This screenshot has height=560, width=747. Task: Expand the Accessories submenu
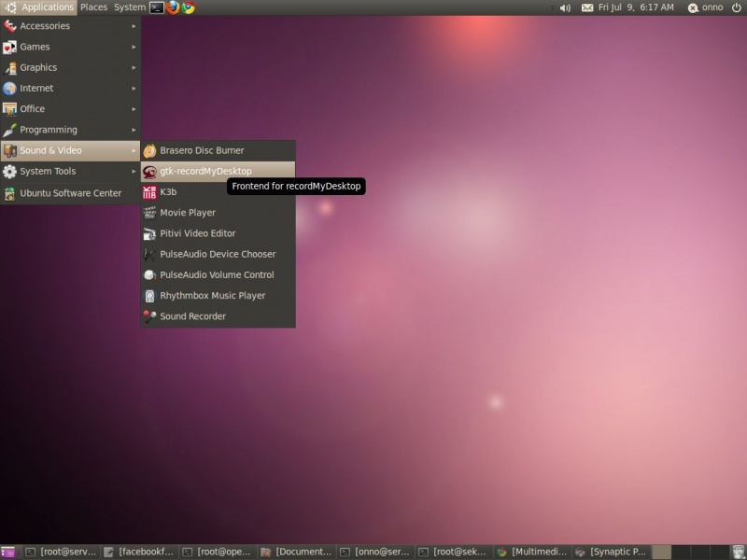pos(47,26)
